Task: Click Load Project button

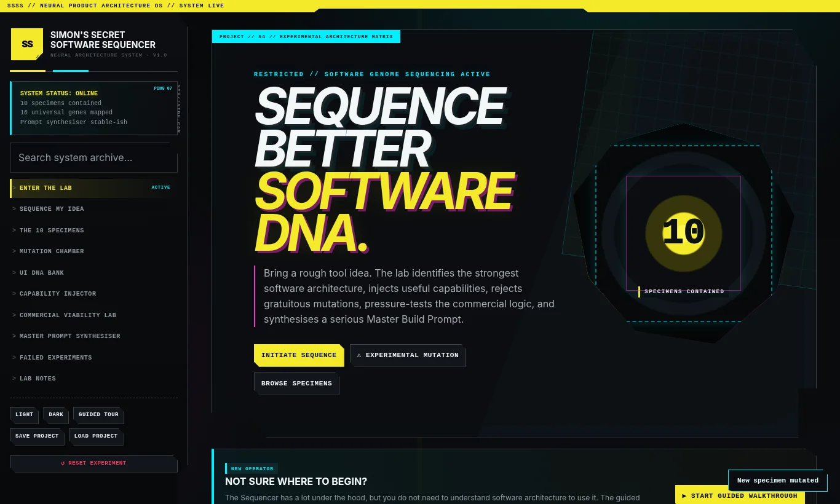Action: 96,436
